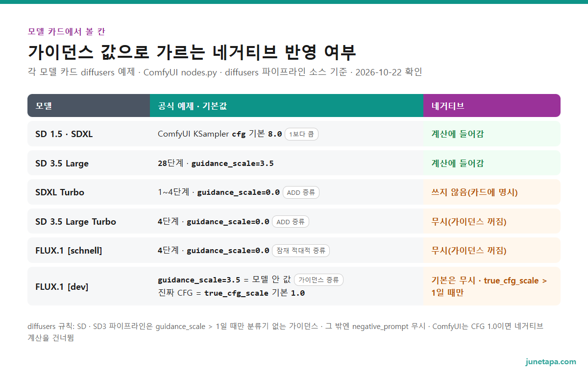Click '28단계 · guidance_scale=3.5' text
This screenshot has height=375, width=588.
pos(216,164)
